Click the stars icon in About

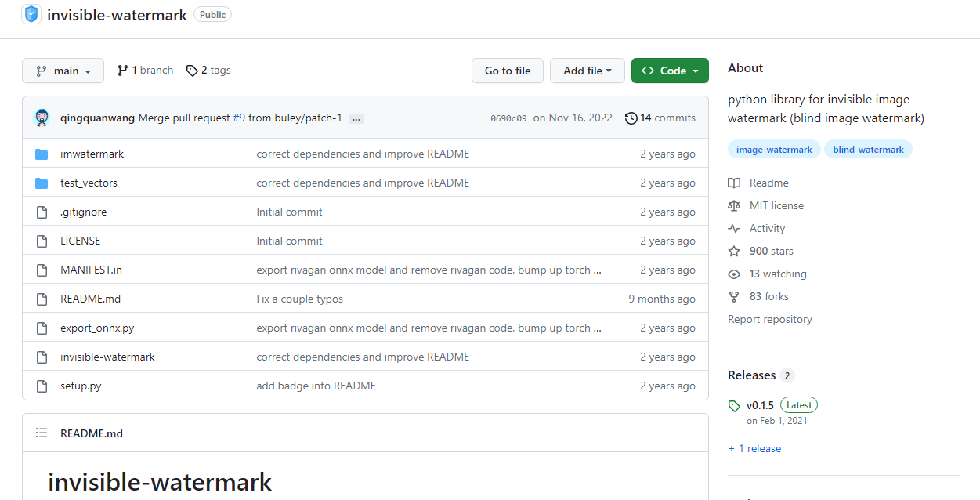(734, 252)
